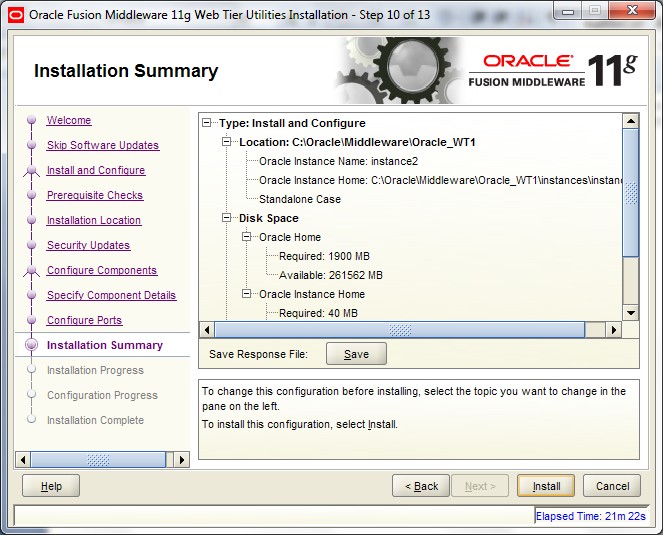Select 'Required: 40 MB' row
The image size is (663, 535).
tap(318, 313)
